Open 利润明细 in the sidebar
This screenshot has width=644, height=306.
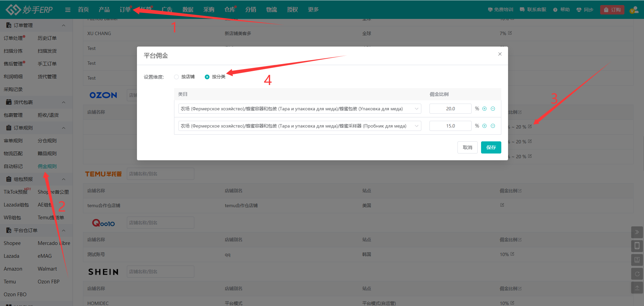click(x=13, y=77)
